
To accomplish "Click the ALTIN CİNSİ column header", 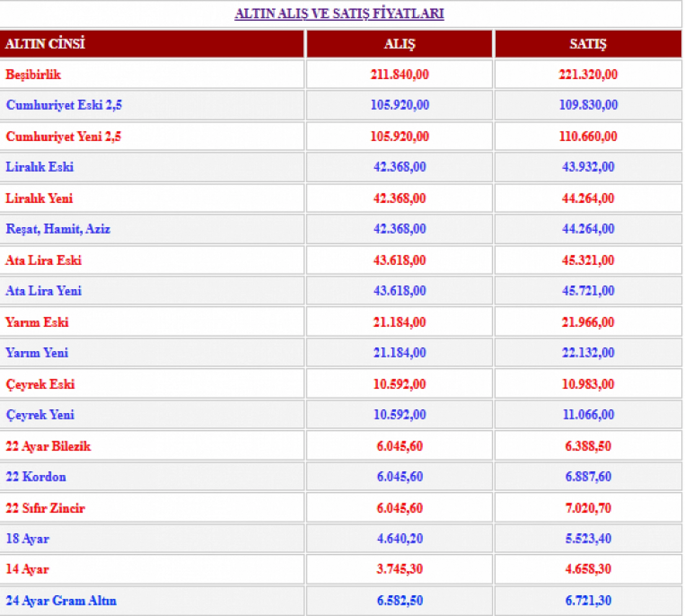I will (x=45, y=44).
